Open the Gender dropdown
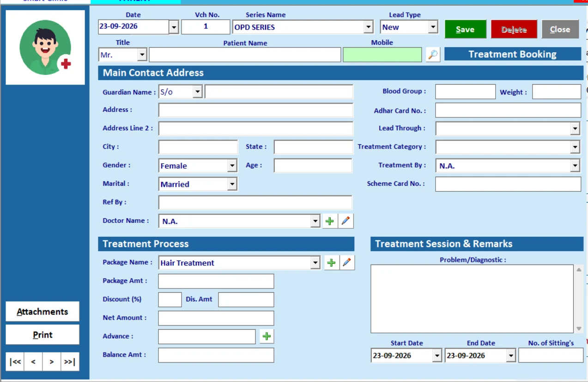 pyautogui.click(x=232, y=166)
